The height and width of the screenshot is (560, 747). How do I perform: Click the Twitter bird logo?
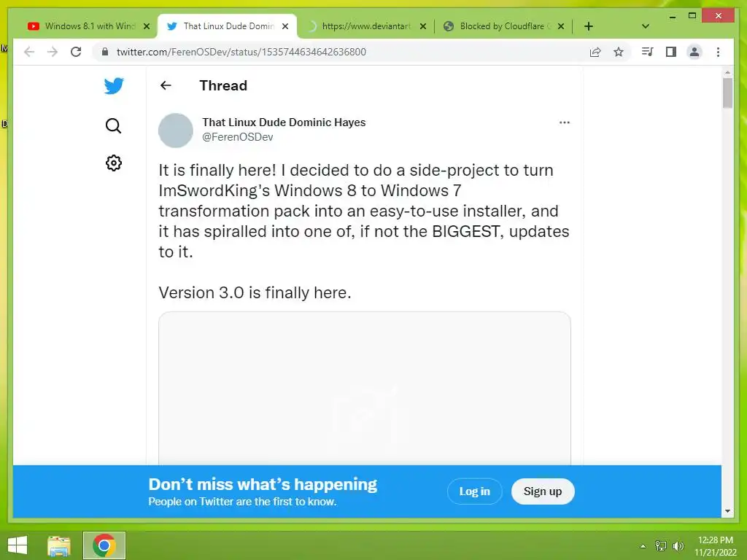tap(114, 86)
